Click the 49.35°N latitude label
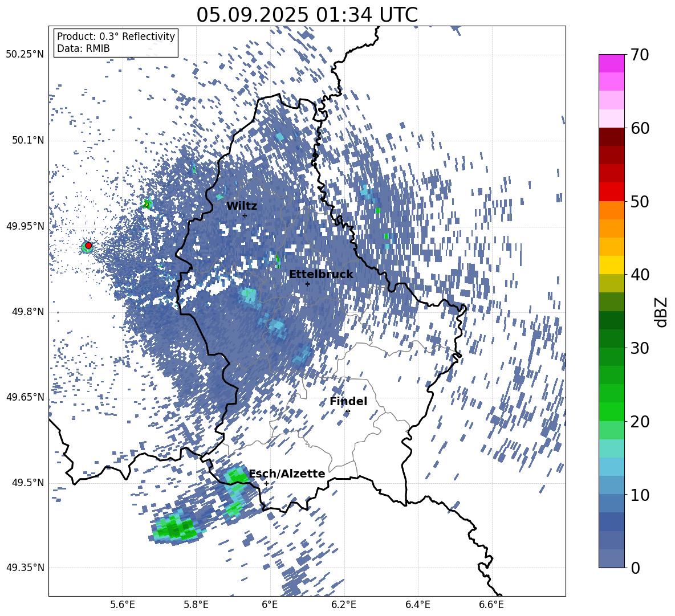This screenshot has height=616, width=675. [25, 568]
